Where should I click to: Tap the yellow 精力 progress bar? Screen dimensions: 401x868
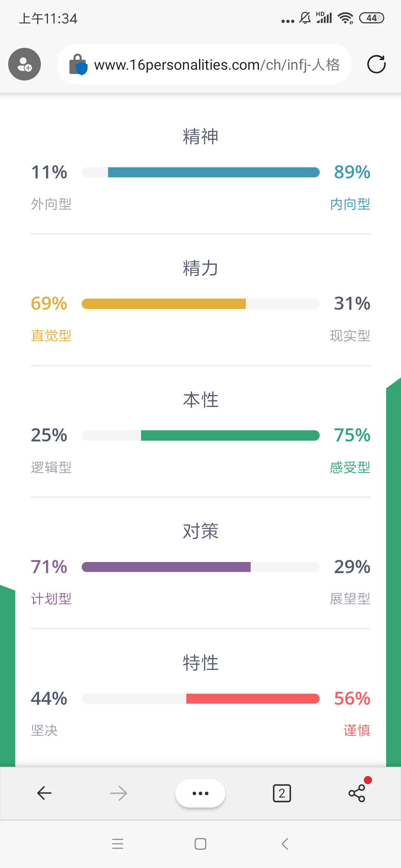200,304
